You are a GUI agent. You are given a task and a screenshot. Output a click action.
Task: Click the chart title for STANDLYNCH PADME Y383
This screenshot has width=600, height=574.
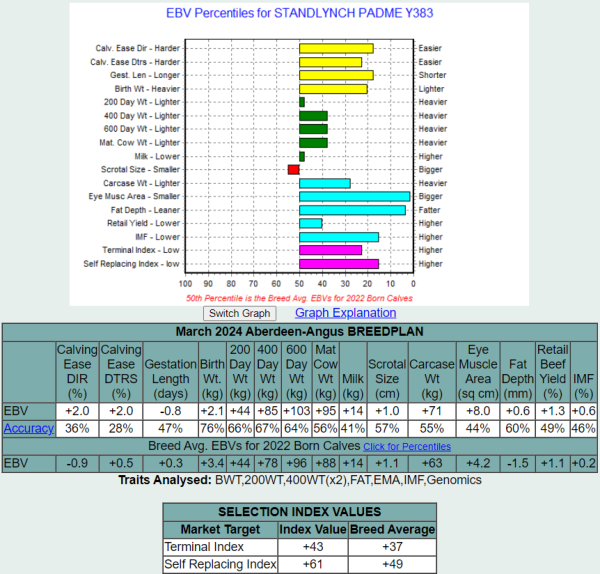(299, 14)
